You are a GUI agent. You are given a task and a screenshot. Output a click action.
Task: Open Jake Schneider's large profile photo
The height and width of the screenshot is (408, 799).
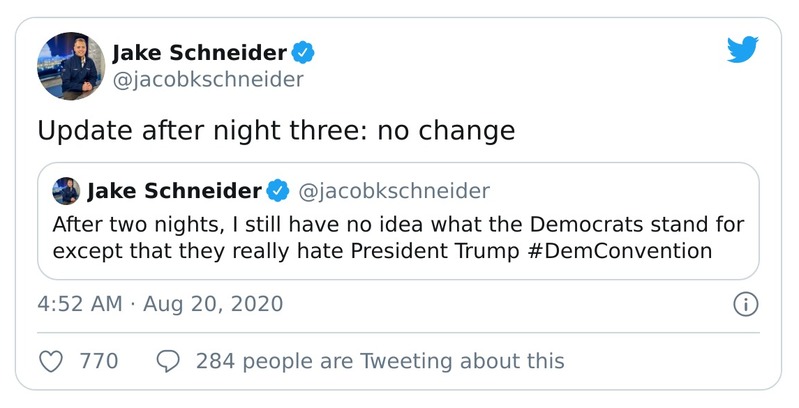click(x=71, y=66)
